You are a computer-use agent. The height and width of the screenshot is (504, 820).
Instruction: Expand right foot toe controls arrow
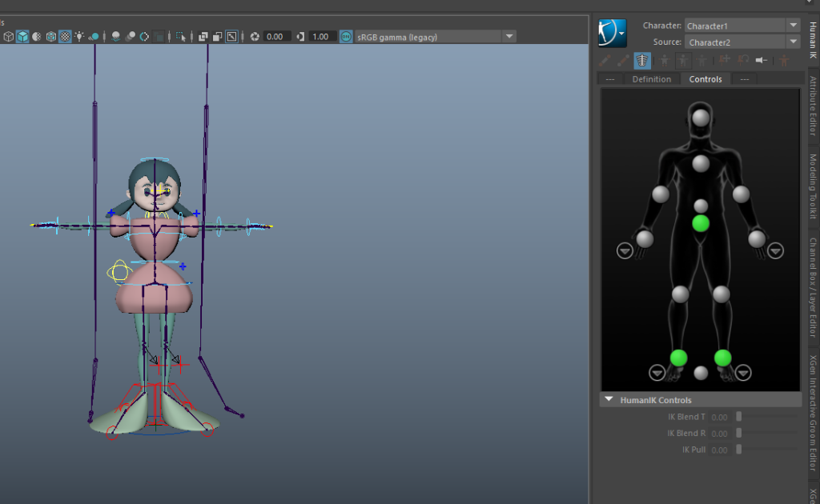tap(743, 372)
